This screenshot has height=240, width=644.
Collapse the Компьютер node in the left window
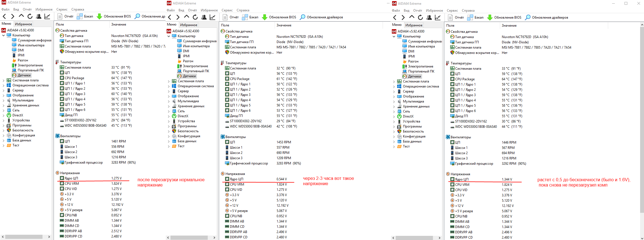pos(3,35)
